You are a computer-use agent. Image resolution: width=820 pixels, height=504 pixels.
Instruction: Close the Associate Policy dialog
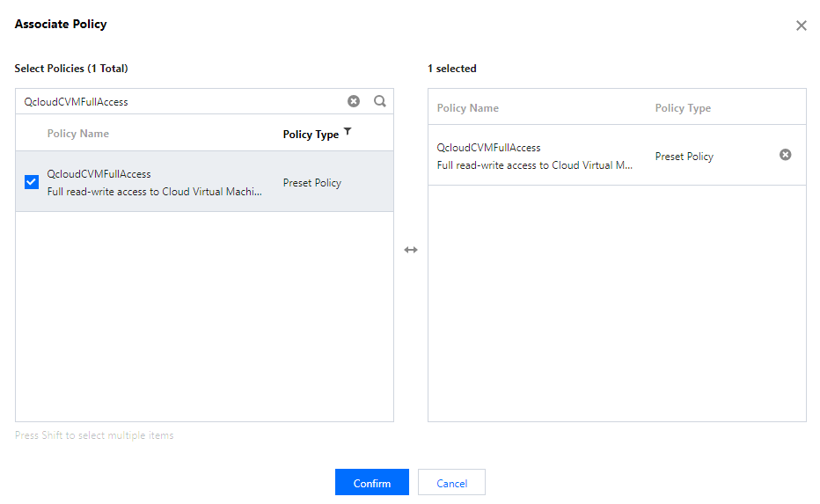point(801,26)
